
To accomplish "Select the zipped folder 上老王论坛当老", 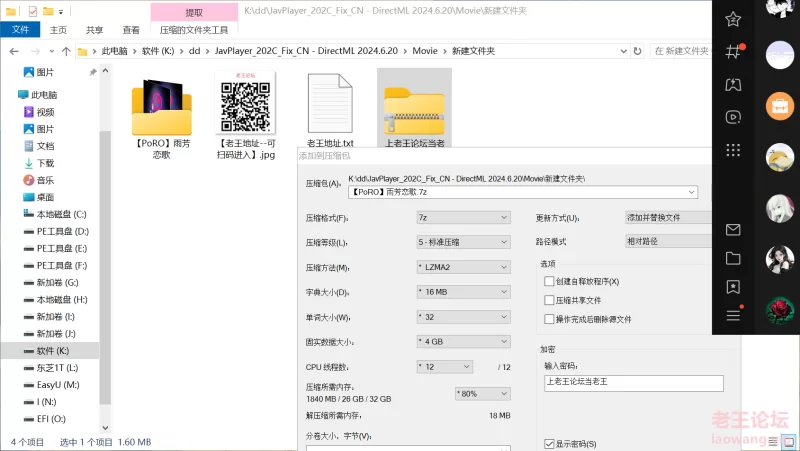I will 414,109.
